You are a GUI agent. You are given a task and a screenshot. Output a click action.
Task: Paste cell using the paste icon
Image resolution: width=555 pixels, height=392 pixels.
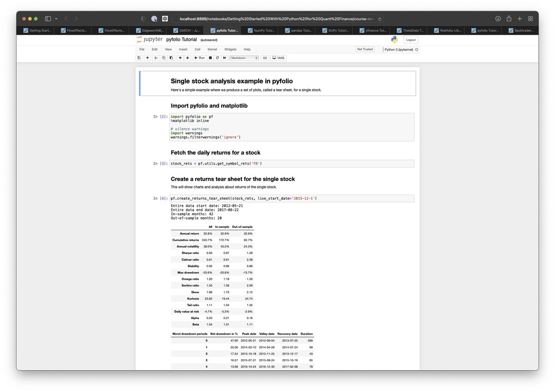(171, 58)
